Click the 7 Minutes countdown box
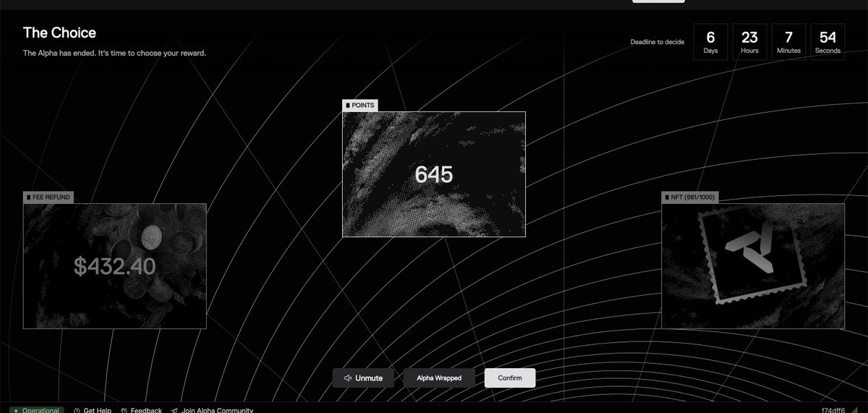The width and height of the screenshot is (868, 413). 788,42
